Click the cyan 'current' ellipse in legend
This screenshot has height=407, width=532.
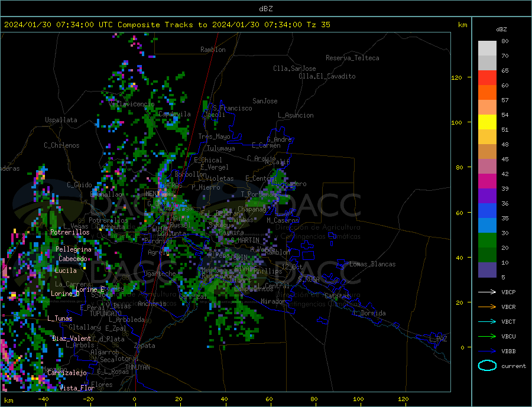click(487, 366)
